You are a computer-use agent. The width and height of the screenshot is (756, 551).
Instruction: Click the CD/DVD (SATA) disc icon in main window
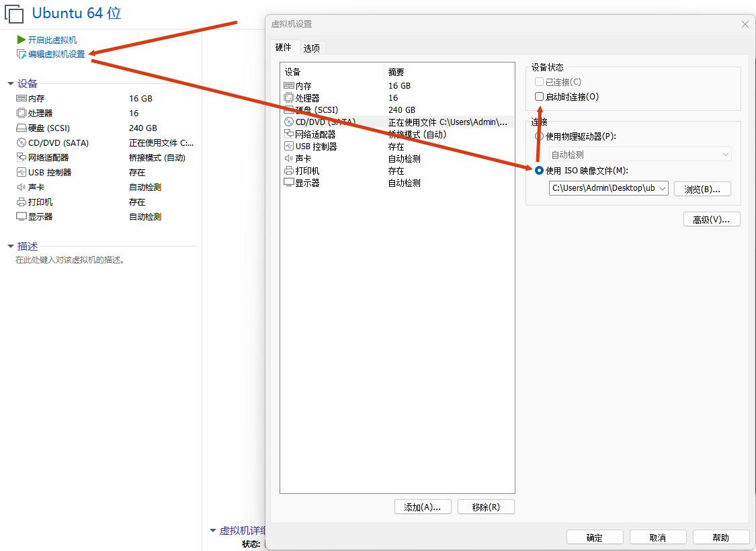click(x=22, y=142)
